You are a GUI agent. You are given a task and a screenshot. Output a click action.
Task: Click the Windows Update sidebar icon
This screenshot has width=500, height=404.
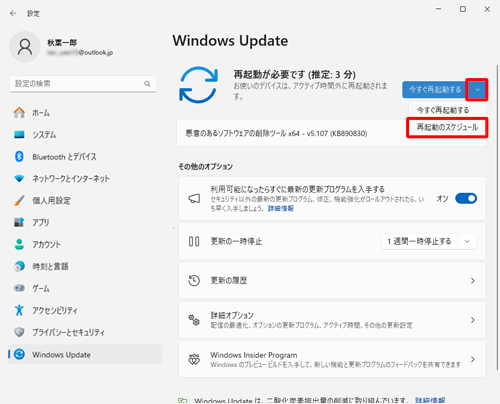pyautogui.click(x=19, y=354)
